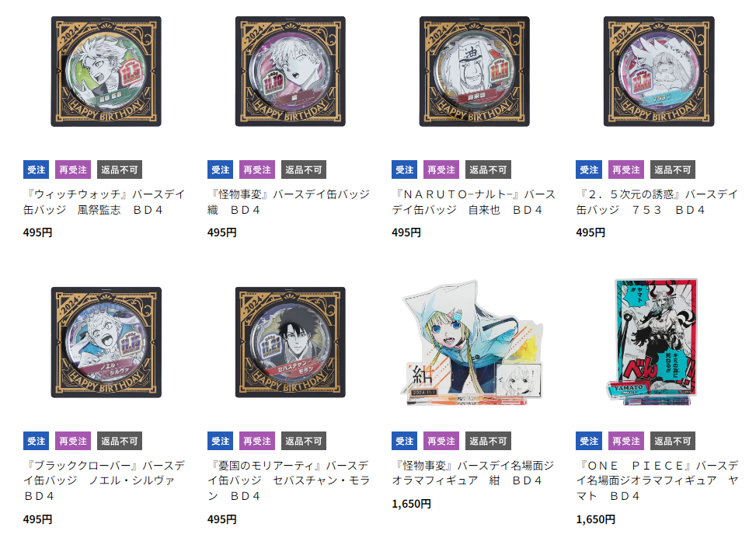Viewport: 756px width, 545px height.
Task: Click the 『怪物事変』バースデイ缶バッジ 織 title
Action: click(289, 202)
